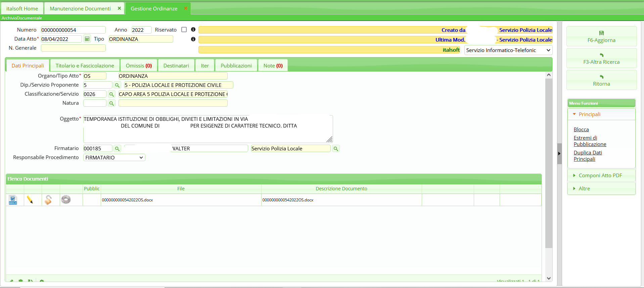Click the info icon next to Riservato
Viewport: 644px width, 288px height.
(x=193, y=30)
